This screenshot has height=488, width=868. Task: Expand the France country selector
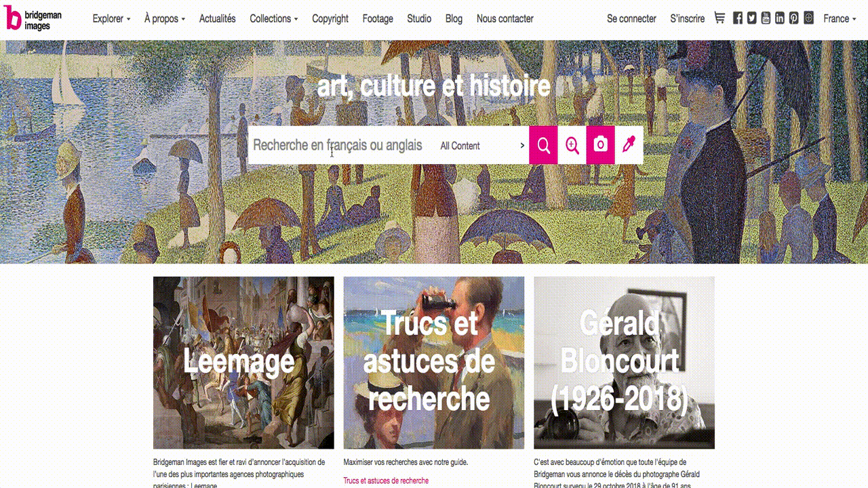click(x=840, y=19)
